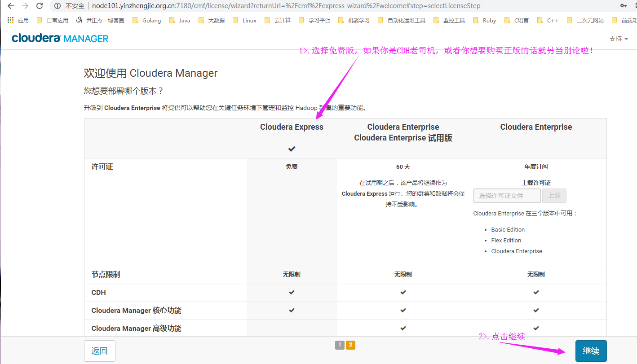Click the 上载许可证 label
637x364 pixels.
point(536,183)
